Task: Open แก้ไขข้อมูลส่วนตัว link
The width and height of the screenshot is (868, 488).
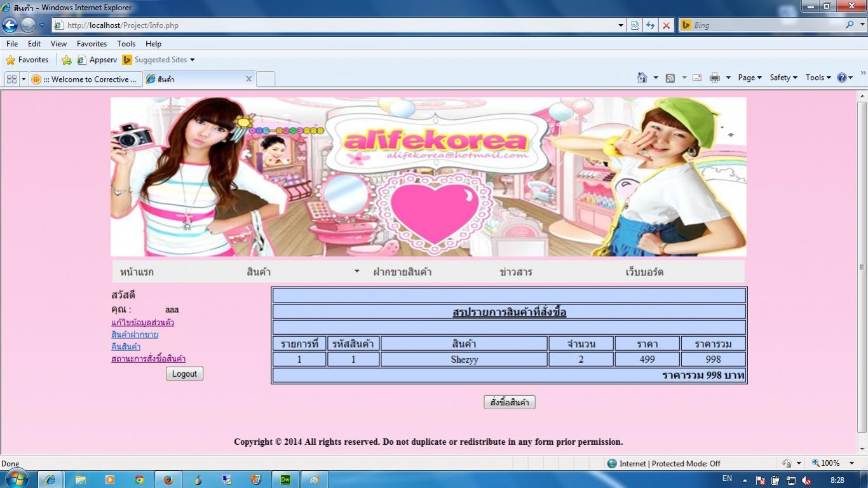Action: pyautogui.click(x=142, y=322)
